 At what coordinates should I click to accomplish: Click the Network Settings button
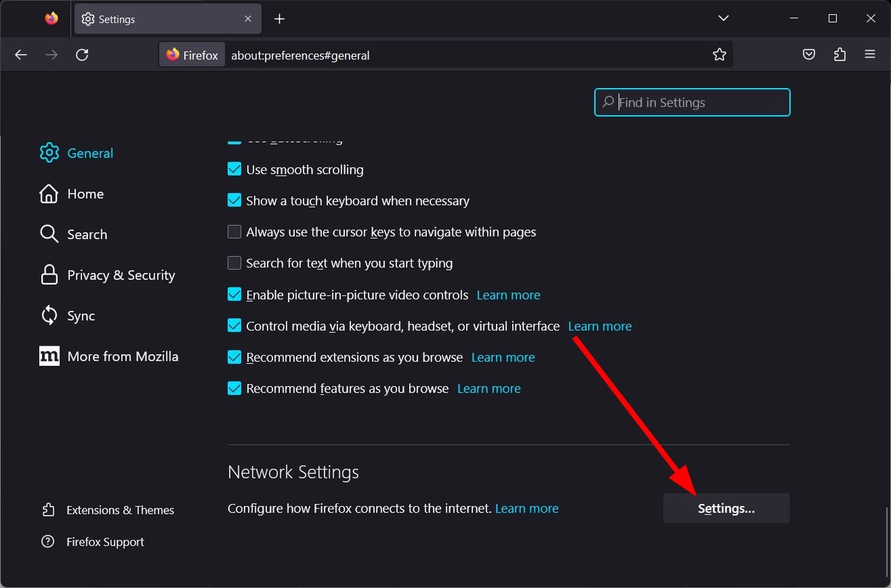[726, 508]
